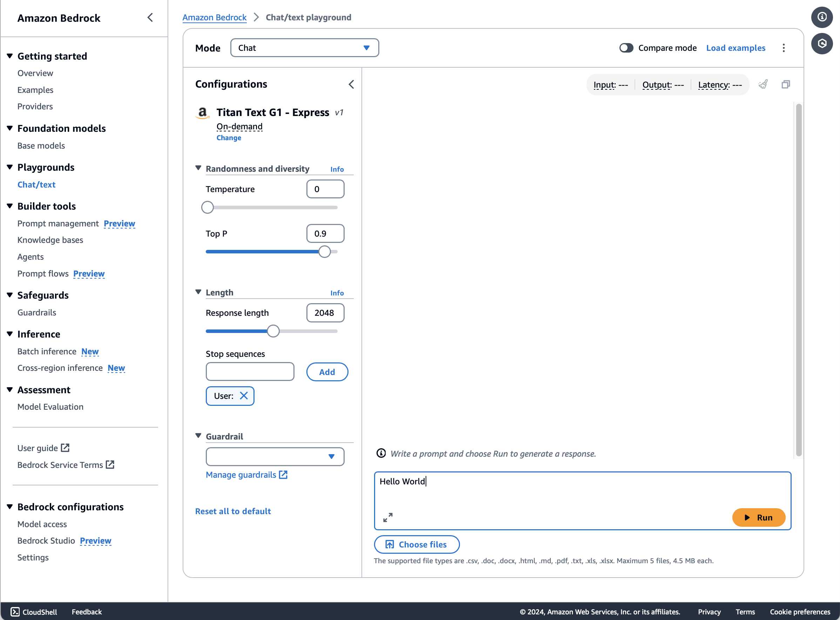Collapse Getting started nav group

(10, 56)
